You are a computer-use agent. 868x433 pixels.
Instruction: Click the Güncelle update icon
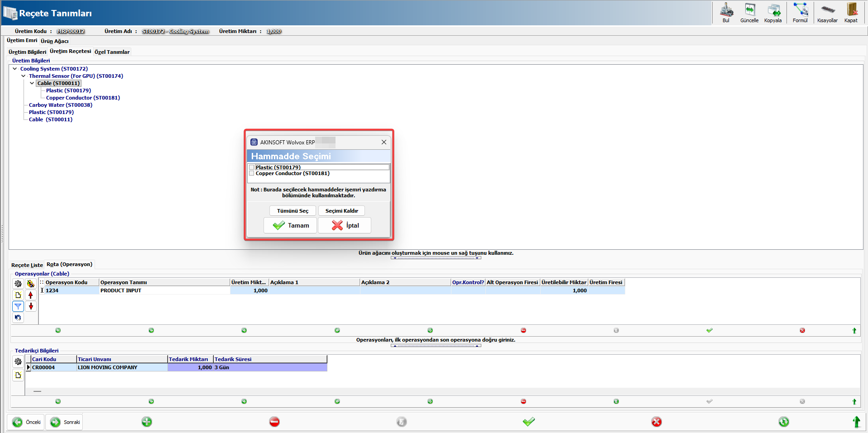coord(749,12)
